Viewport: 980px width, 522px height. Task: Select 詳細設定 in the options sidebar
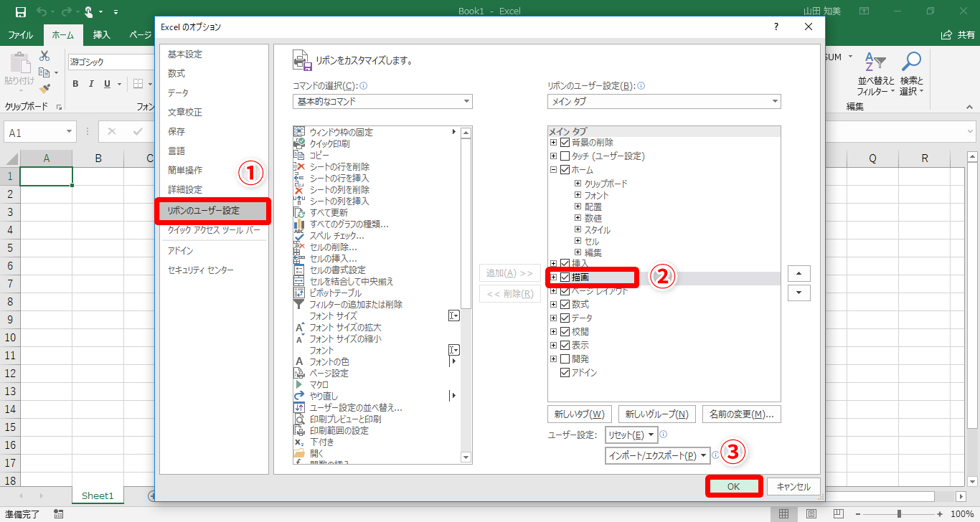pyautogui.click(x=185, y=190)
